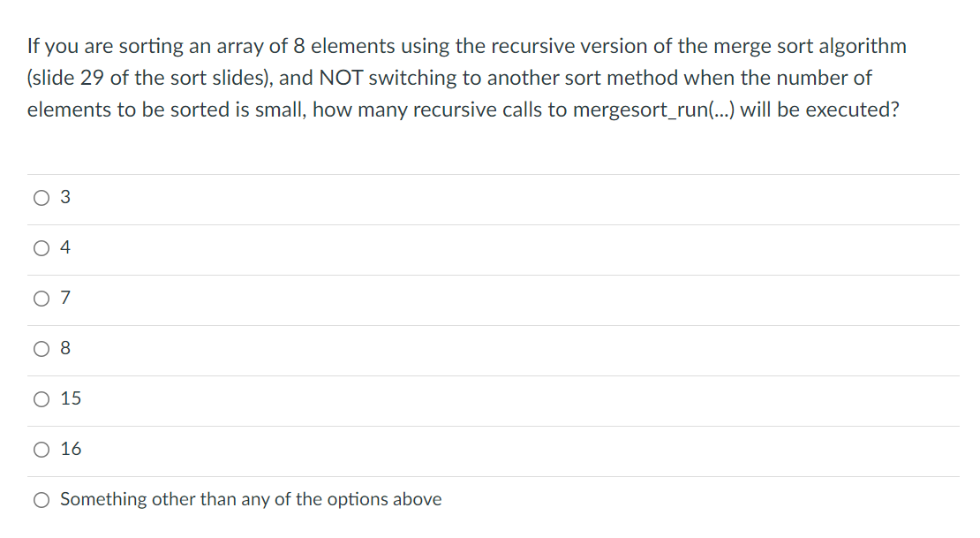Pick the radio button beside 8
This screenshot has width=980, height=538.
coord(41,349)
